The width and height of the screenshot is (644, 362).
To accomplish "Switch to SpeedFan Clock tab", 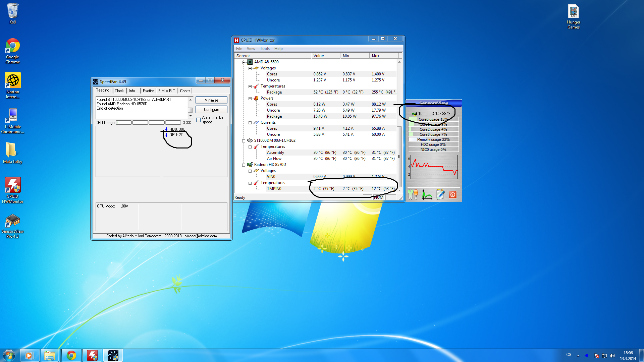I will click(x=119, y=91).
